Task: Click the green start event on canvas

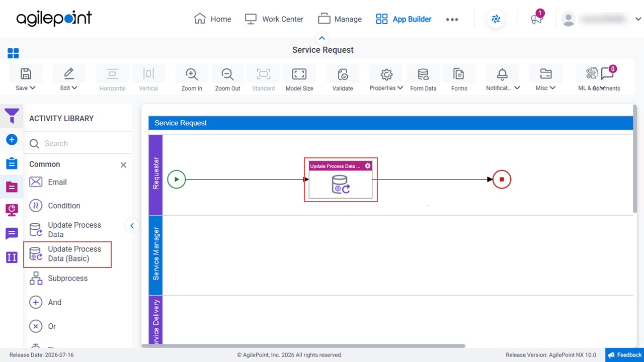Action: click(177, 179)
